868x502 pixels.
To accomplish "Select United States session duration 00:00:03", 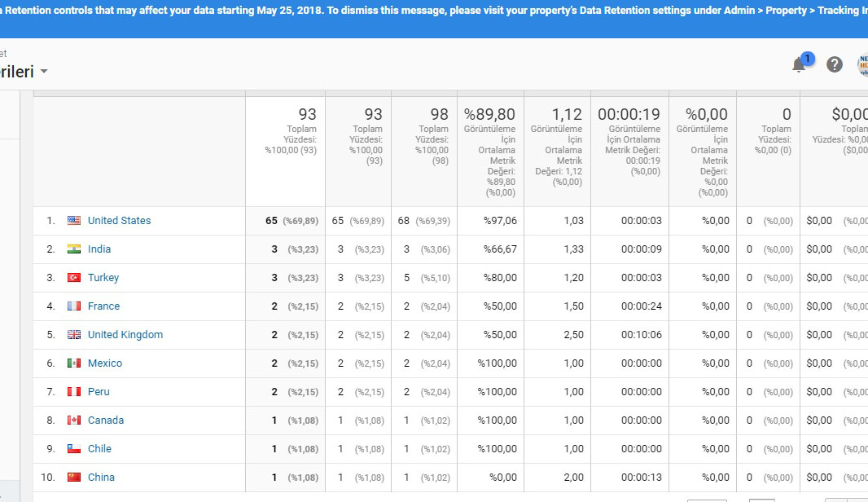I will [x=641, y=221].
